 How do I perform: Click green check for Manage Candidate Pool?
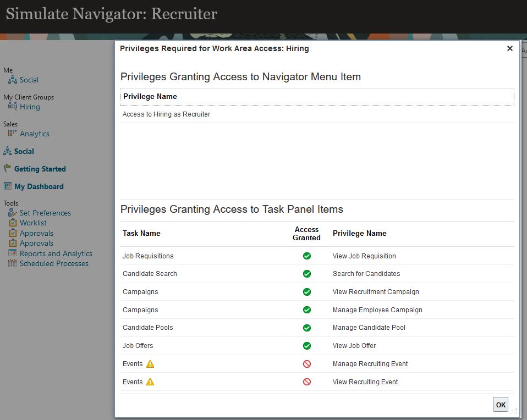tap(307, 328)
